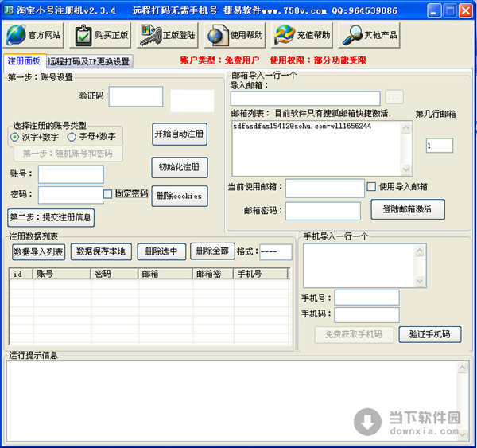Viewport: 477px width, 448px height.
Task: Click the 密码 column header
Action: (114, 274)
